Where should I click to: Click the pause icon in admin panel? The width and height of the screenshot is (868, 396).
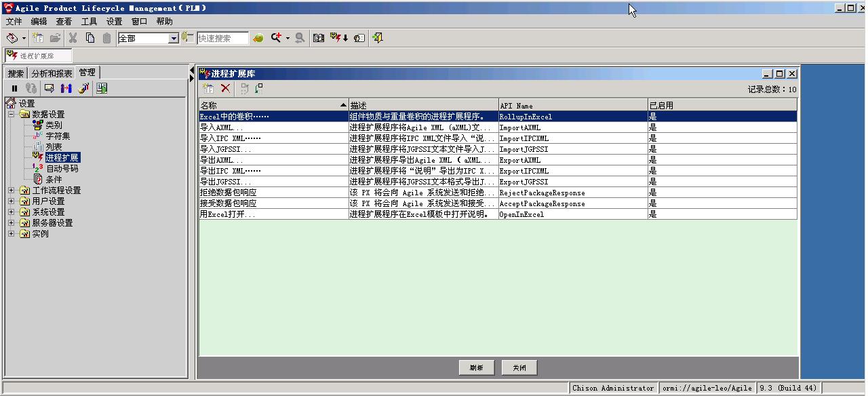pyautogui.click(x=14, y=88)
